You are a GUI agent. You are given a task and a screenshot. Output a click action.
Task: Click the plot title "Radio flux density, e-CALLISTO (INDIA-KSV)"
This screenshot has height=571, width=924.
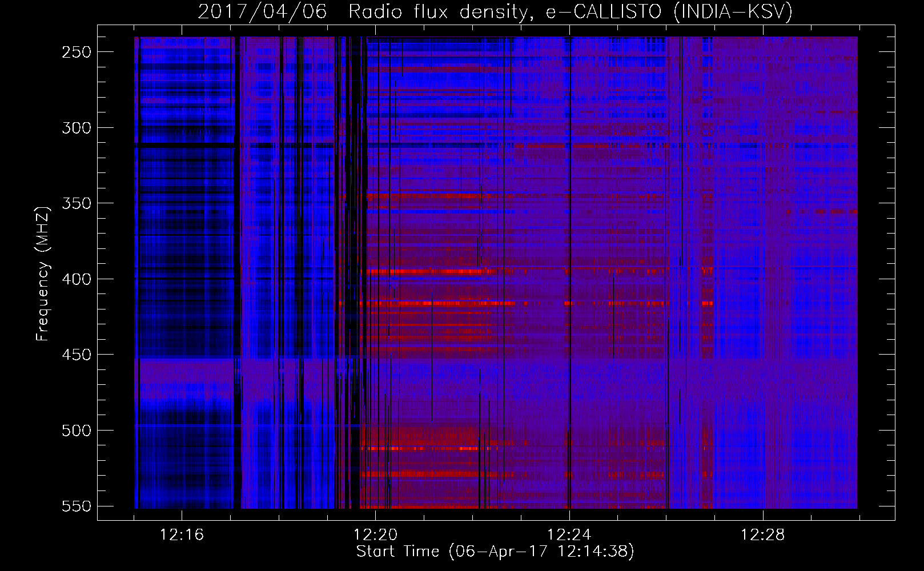[571, 11]
